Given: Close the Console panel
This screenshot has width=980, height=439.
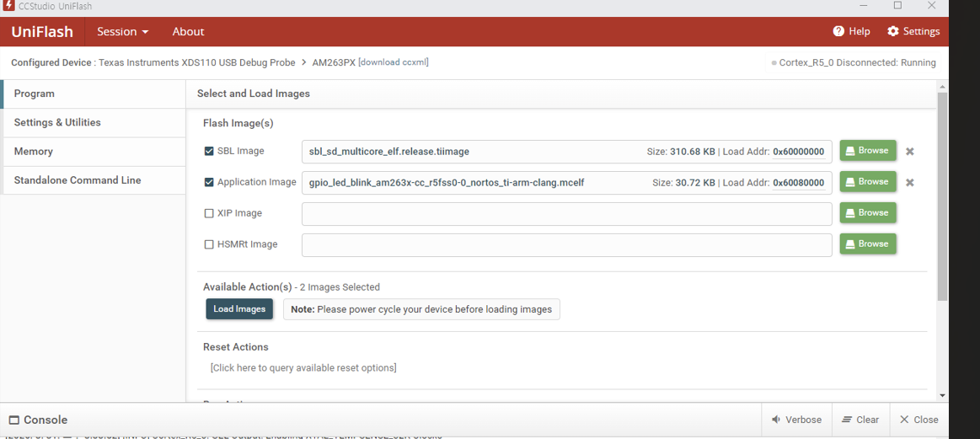Looking at the screenshot, I should [918, 420].
